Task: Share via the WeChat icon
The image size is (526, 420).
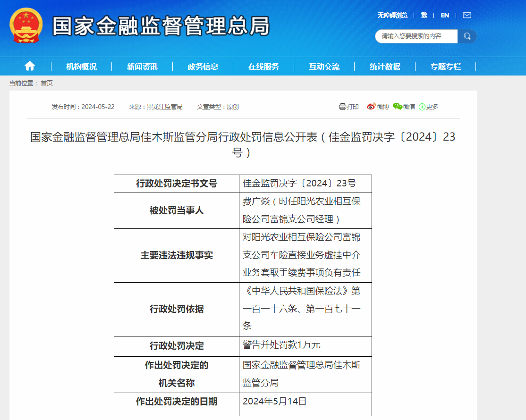Action: pyautogui.click(x=398, y=106)
